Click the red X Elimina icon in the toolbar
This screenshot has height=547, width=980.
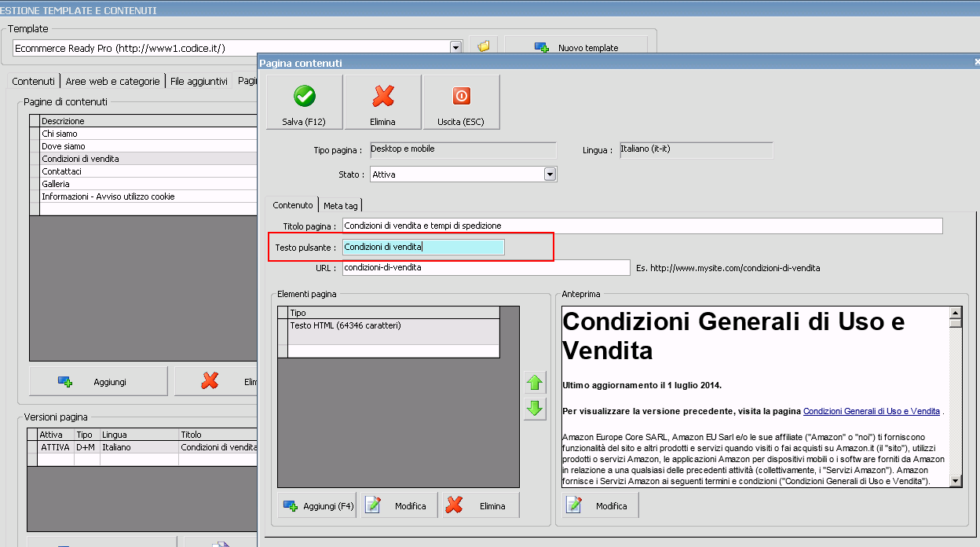point(382,96)
